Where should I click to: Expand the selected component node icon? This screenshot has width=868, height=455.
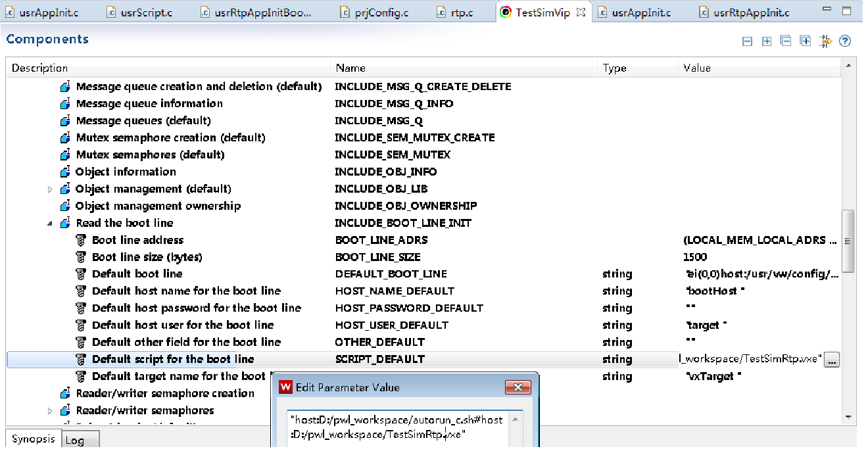767,41
